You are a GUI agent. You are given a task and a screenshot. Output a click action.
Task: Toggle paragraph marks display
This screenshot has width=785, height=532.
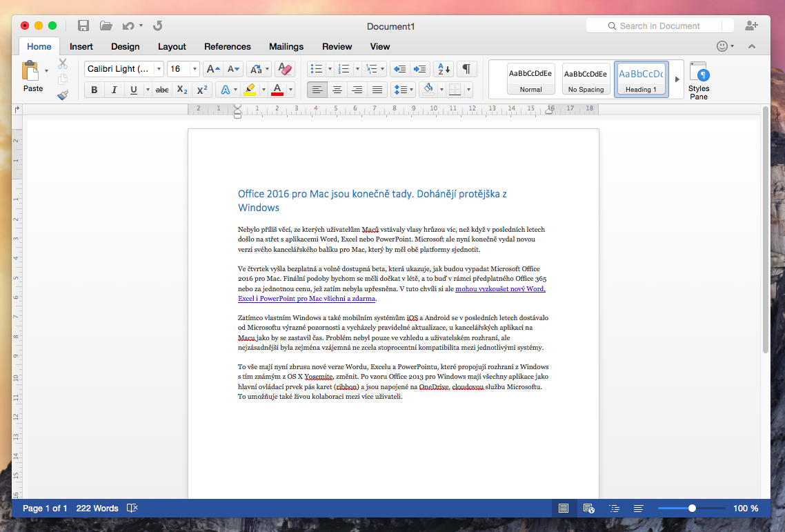[466, 68]
